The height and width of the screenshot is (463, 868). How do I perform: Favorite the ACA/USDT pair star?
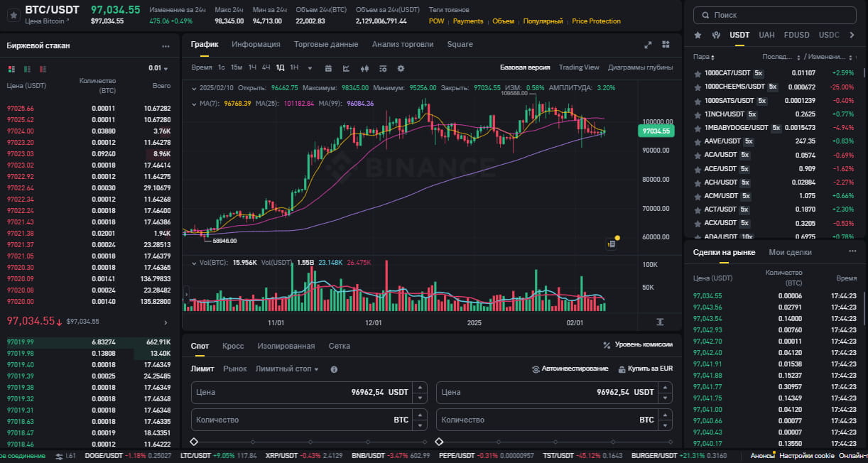pyautogui.click(x=698, y=155)
